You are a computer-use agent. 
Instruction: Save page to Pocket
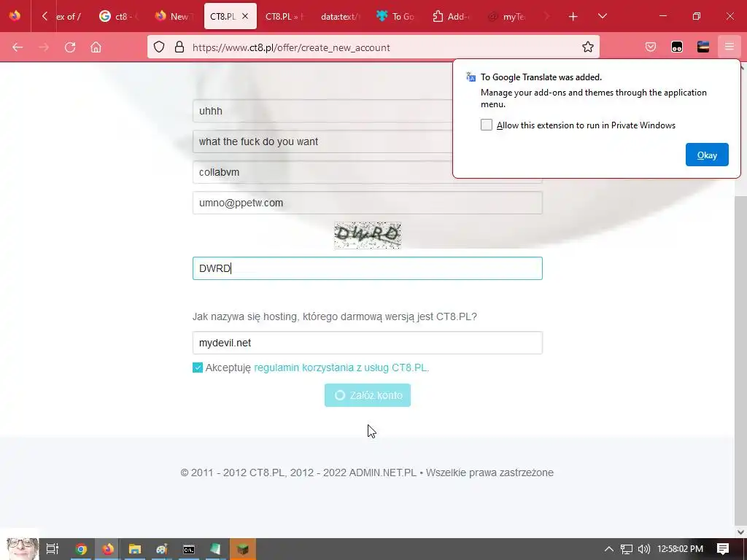[x=651, y=47]
